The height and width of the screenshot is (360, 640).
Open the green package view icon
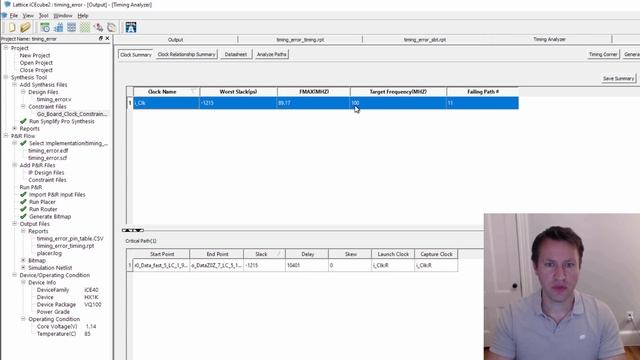click(85, 27)
